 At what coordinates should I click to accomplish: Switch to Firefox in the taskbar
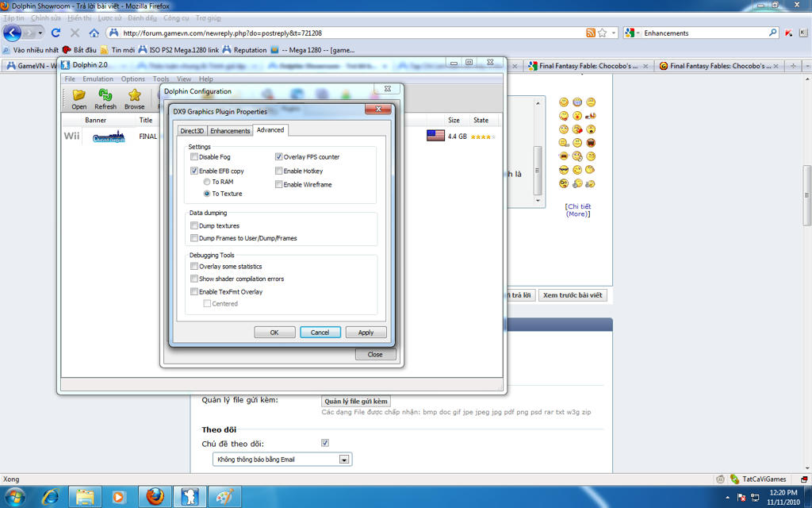tap(155, 497)
